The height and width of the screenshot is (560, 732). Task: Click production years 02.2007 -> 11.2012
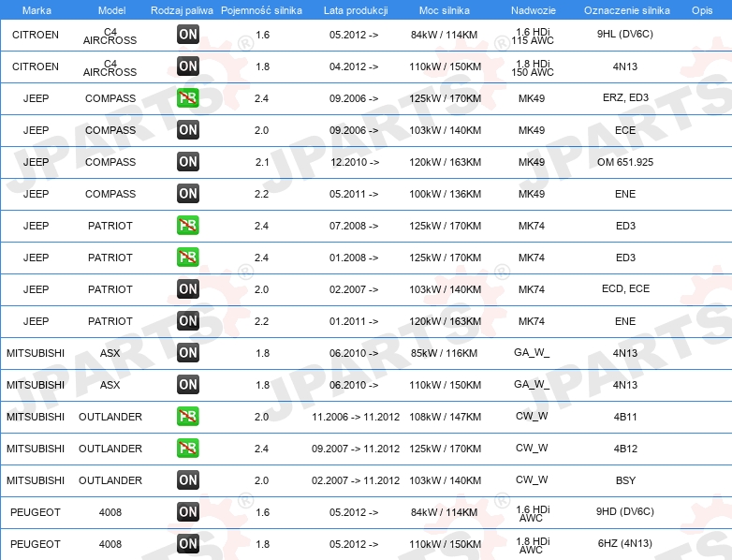point(356,480)
